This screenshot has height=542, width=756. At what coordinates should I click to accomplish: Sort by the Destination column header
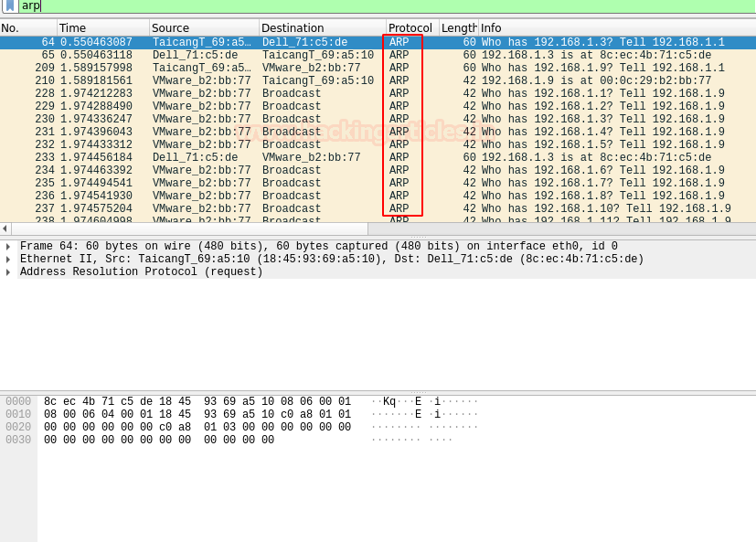(x=323, y=28)
